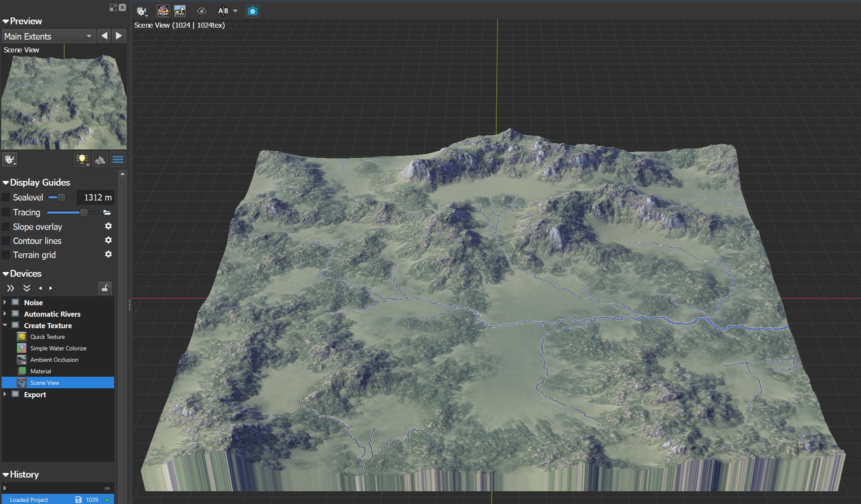This screenshot has width=861, height=504.
Task: Click the Ambient Occlusion device icon
Action: pos(22,360)
